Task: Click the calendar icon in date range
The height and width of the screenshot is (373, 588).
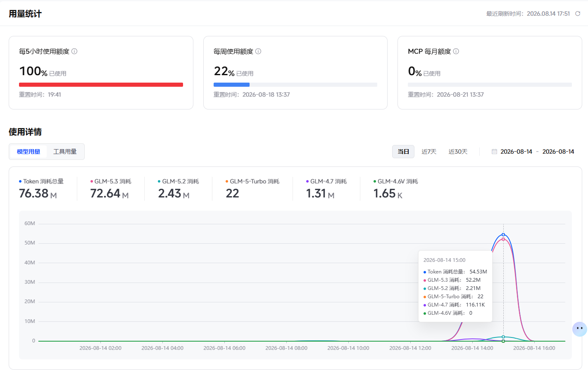Action: tap(494, 152)
